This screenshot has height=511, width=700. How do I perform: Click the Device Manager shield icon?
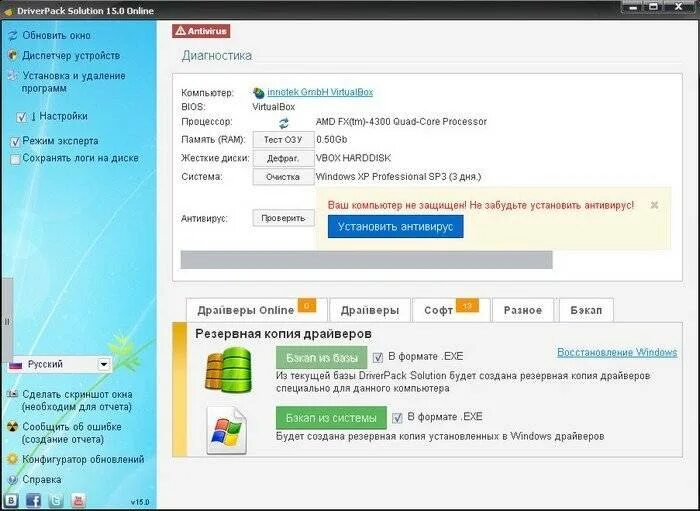point(12,55)
